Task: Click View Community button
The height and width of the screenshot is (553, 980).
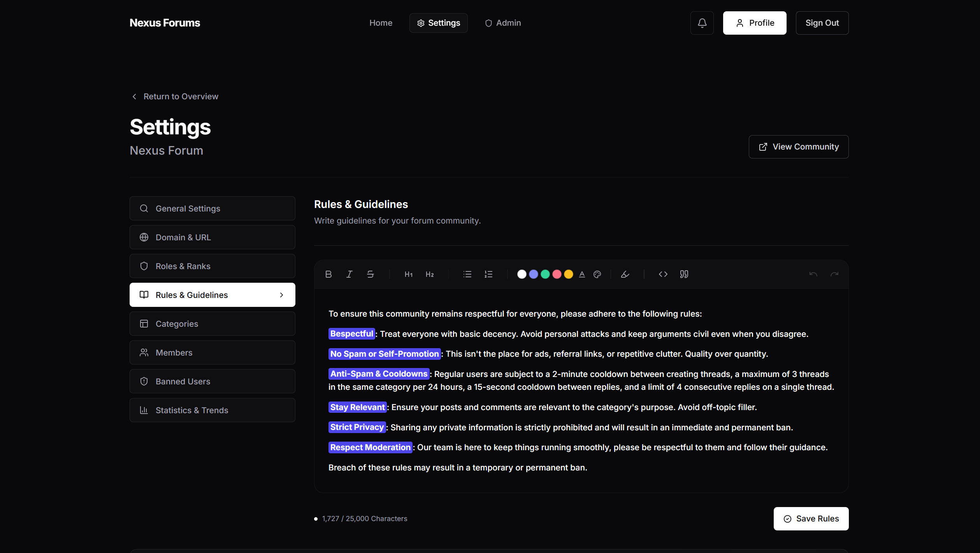Action: (799, 147)
